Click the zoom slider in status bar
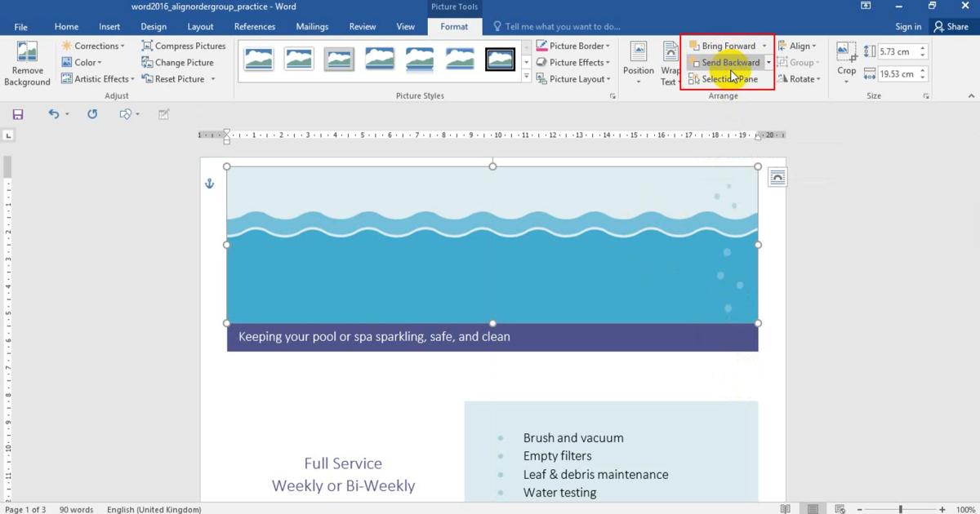Viewport: 980px width, 514px height. pos(900,509)
